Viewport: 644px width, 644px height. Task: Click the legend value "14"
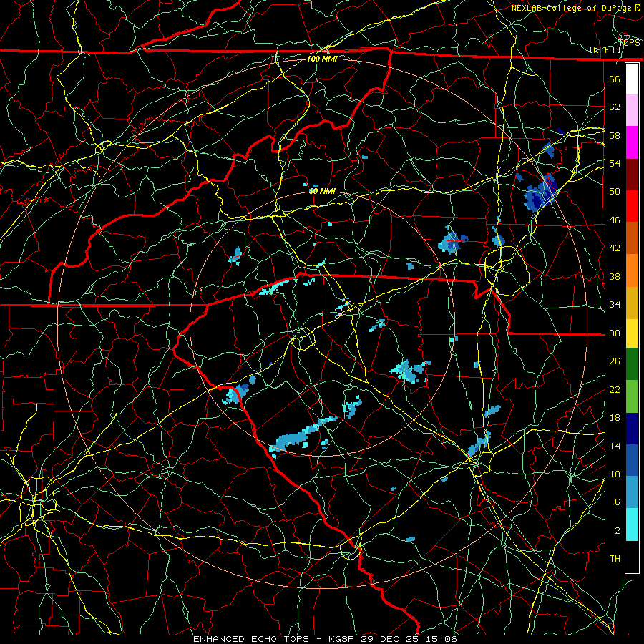[x=615, y=446]
